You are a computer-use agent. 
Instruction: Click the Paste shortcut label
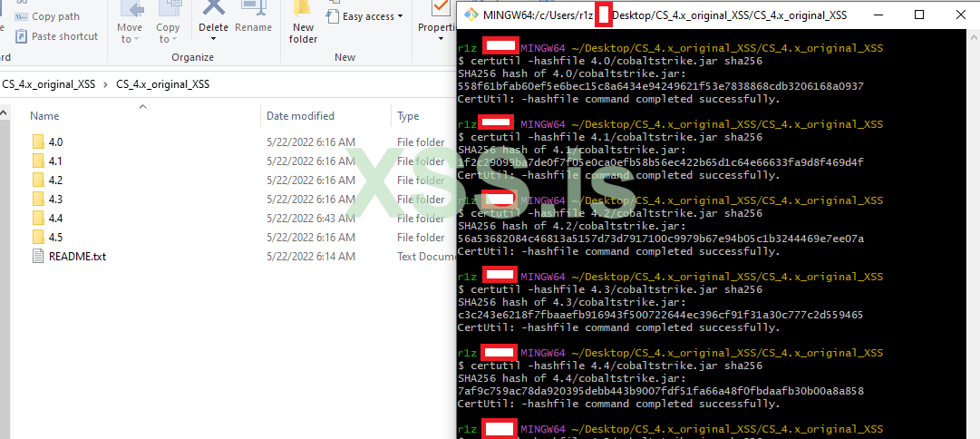point(65,36)
